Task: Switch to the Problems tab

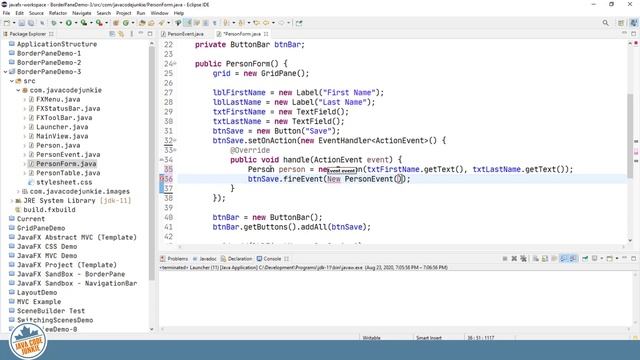Action: 175,259
